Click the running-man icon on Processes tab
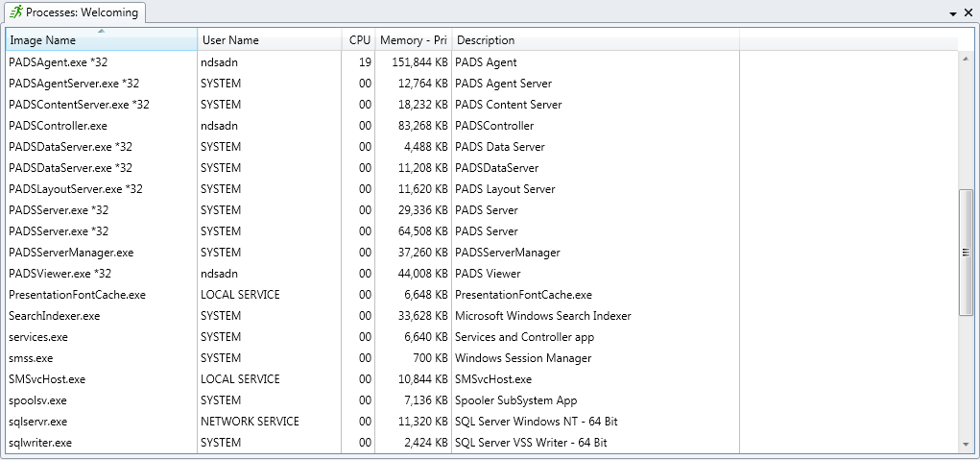The height and width of the screenshot is (460, 980). click(16, 12)
